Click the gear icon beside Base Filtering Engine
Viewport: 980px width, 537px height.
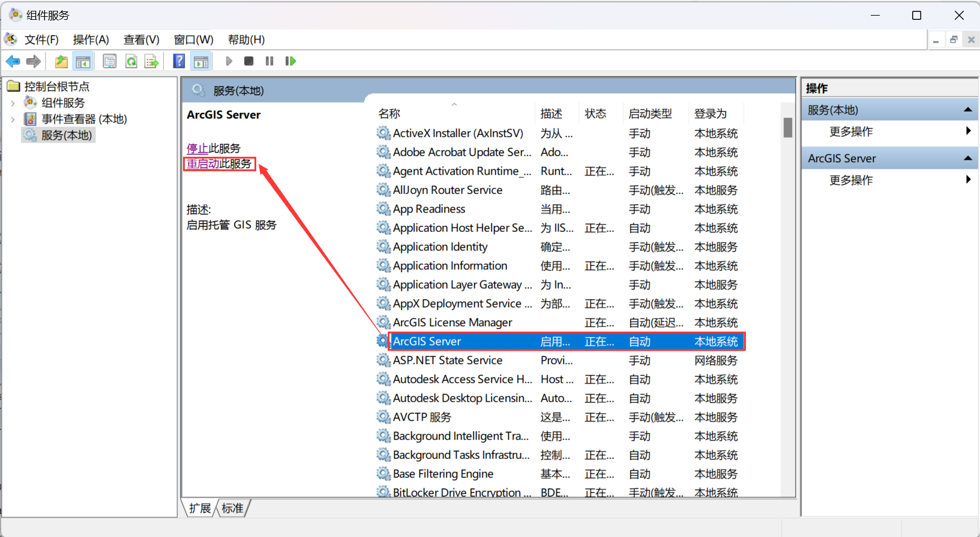click(383, 473)
